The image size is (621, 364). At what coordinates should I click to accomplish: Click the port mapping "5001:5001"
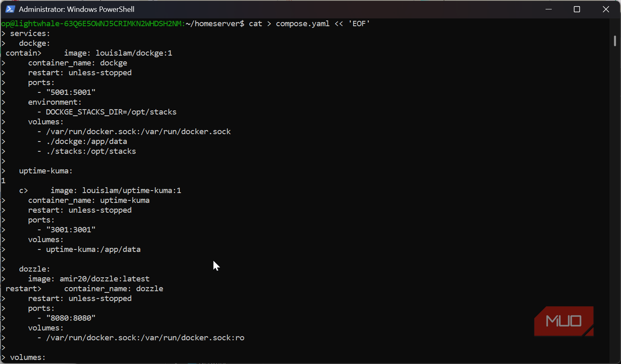pyautogui.click(x=71, y=92)
